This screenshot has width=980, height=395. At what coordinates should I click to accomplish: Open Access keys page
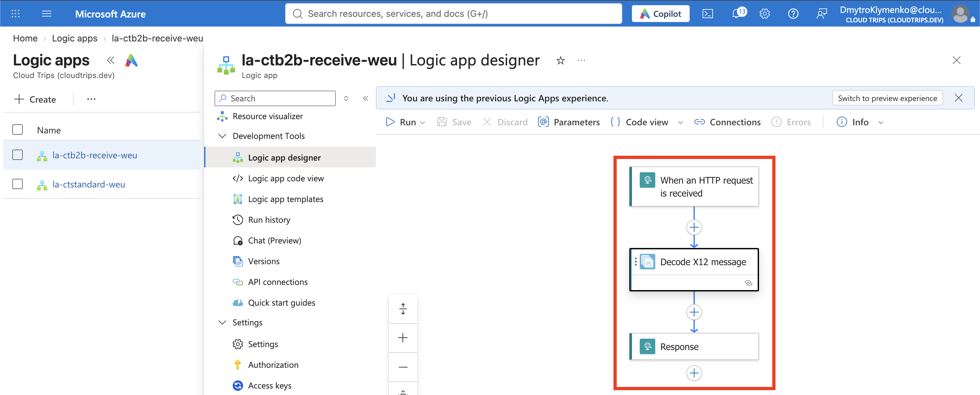coord(270,386)
